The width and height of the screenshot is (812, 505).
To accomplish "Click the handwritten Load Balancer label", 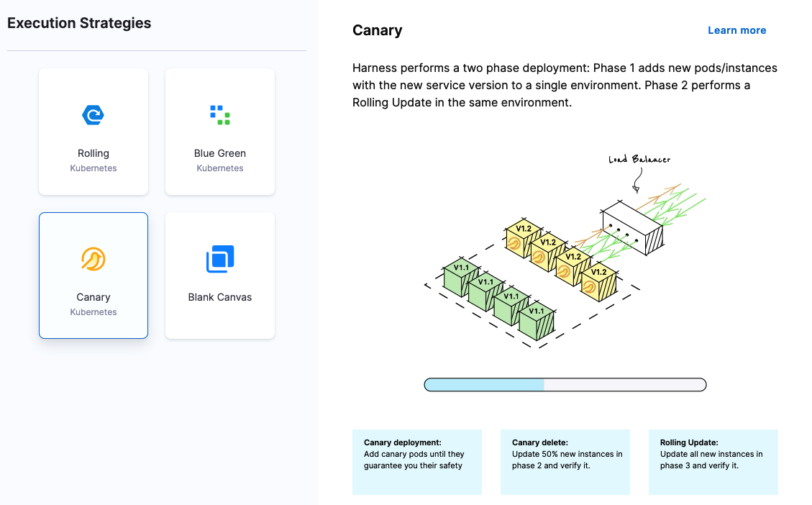I will pyautogui.click(x=639, y=160).
